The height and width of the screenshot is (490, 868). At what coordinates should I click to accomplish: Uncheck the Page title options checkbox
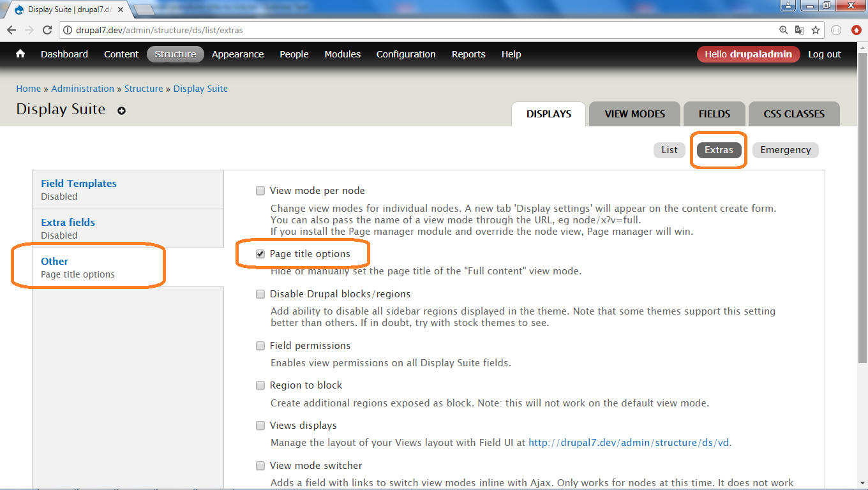pos(260,253)
